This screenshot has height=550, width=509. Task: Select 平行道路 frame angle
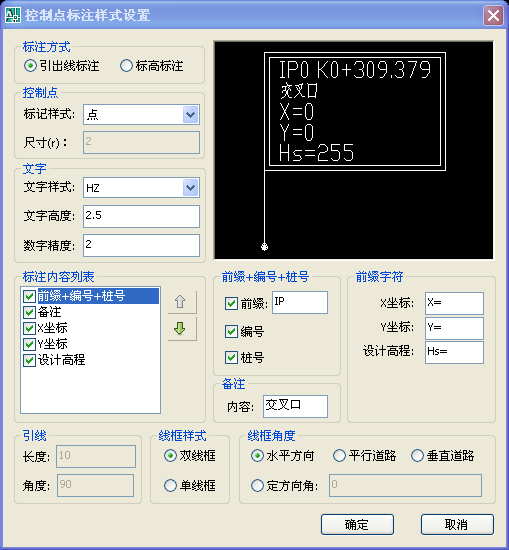click(339, 456)
